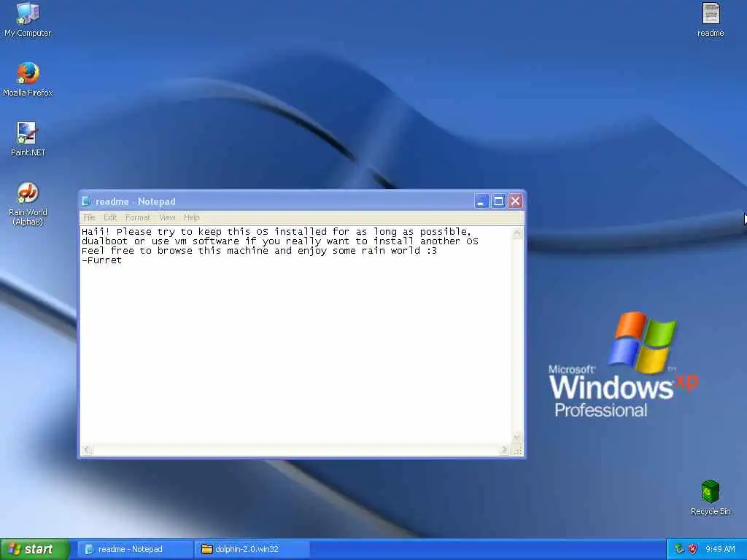The image size is (747, 560).
Task: Open the Start menu
Action: pyautogui.click(x=35, y=549)
